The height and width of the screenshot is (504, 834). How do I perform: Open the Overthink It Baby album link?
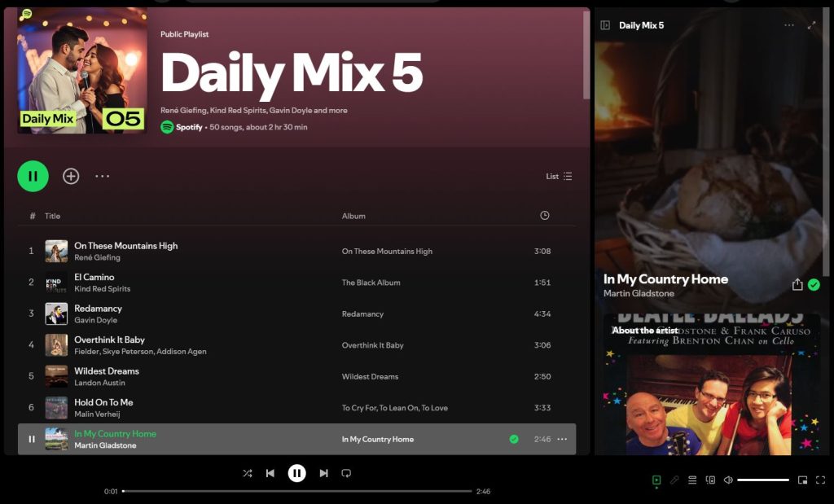click(x=373, y=345)
